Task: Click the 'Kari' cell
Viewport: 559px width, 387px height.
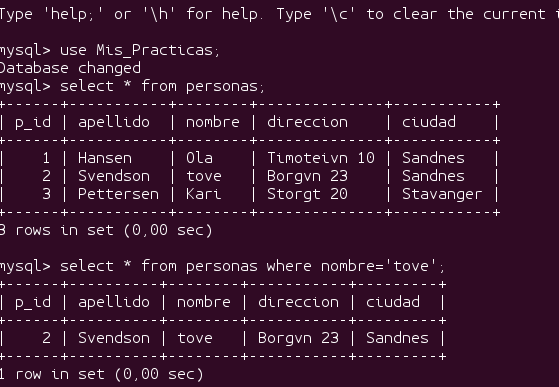Action: click(204, 194)
